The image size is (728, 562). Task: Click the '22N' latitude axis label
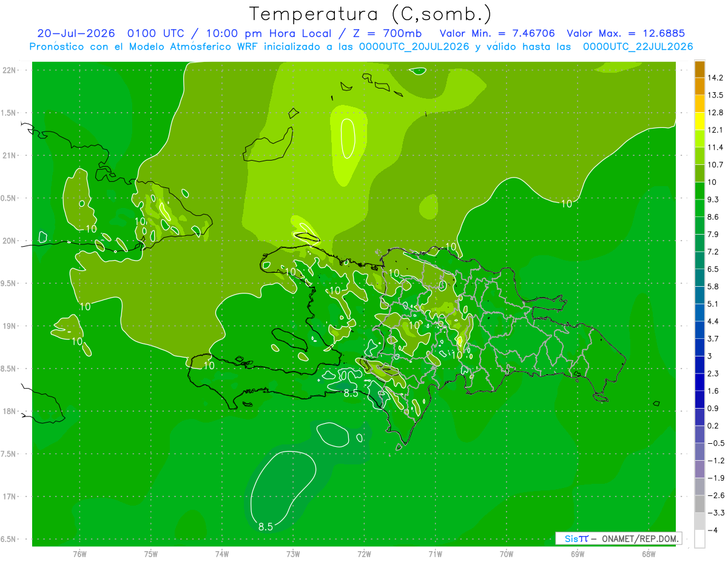coord(10,70)
